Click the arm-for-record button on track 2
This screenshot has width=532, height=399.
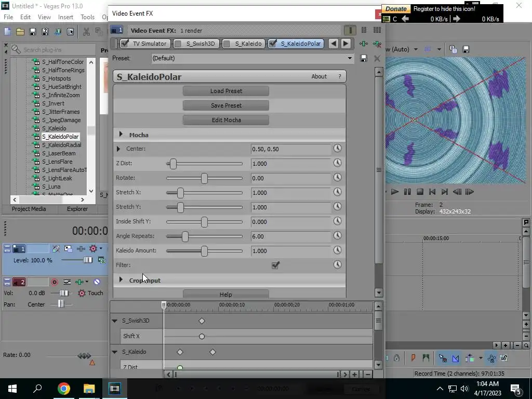point(54,282)
